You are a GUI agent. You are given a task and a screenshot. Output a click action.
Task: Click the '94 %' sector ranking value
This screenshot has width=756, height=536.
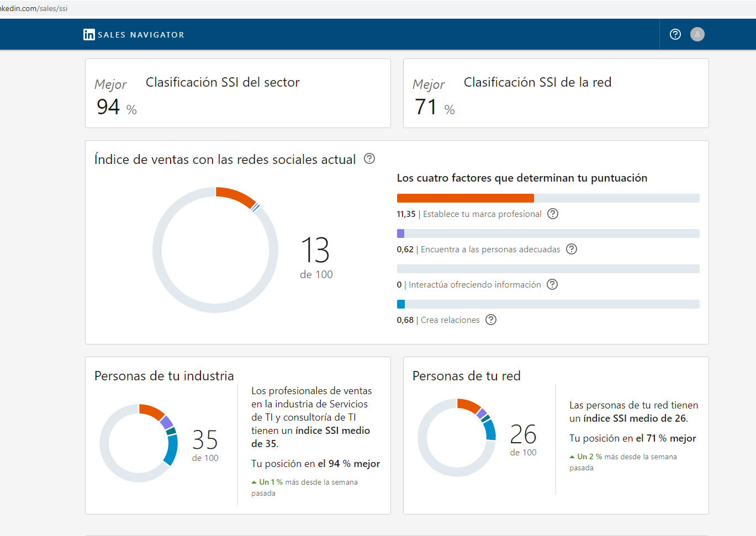(117, 107)
